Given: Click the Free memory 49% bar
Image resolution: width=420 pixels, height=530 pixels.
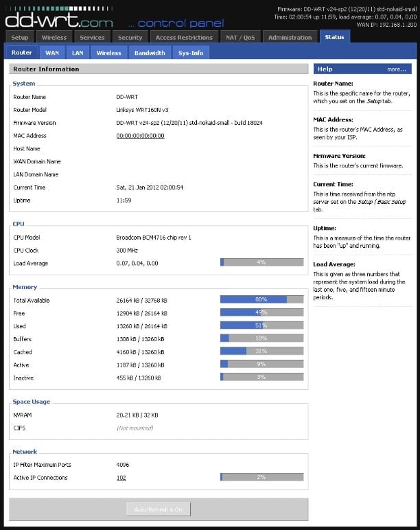Looking at the screenshot, I should (x=262, y=312).
